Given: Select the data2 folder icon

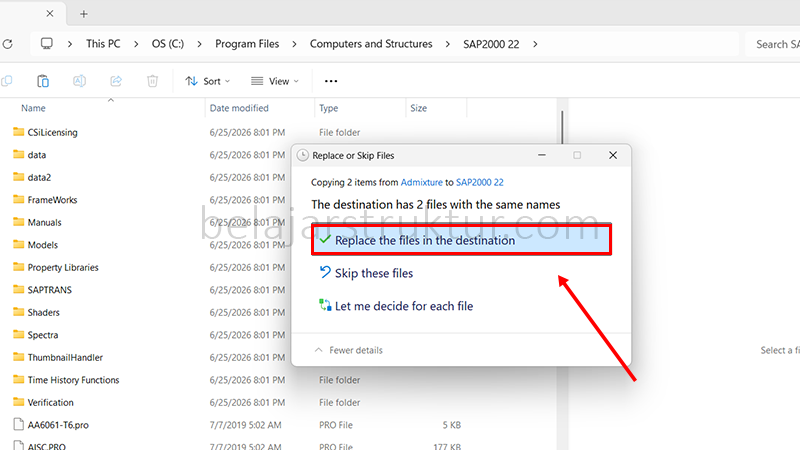Looking at the screenshot, I should (x=19, y=177).
